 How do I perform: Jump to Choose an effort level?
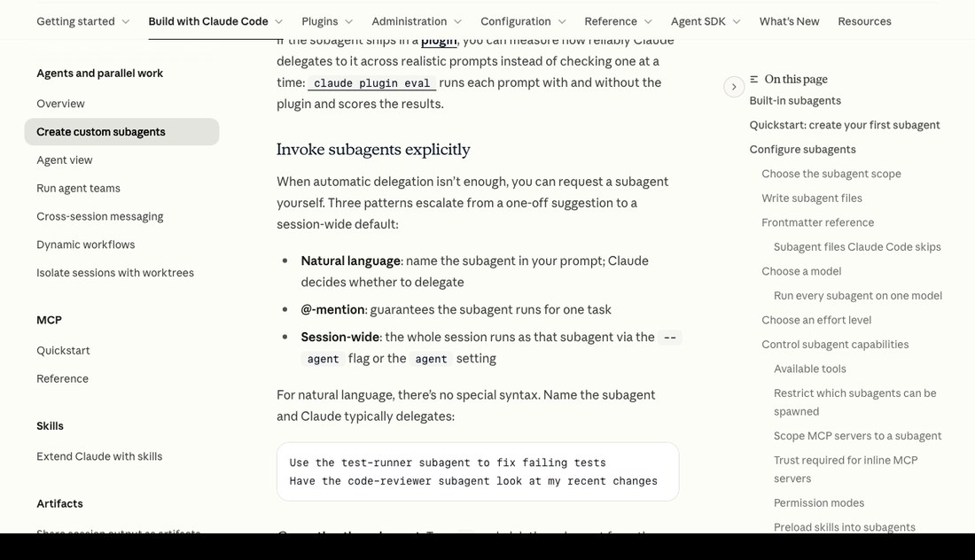pyautogui.click(x=816, y=320)
